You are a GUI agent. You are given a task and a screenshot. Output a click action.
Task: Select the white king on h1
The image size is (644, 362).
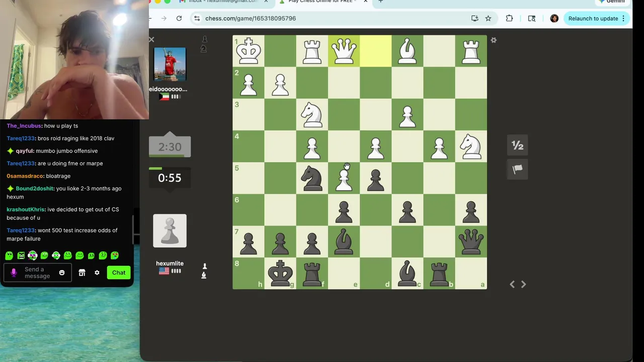coord(249,51)
